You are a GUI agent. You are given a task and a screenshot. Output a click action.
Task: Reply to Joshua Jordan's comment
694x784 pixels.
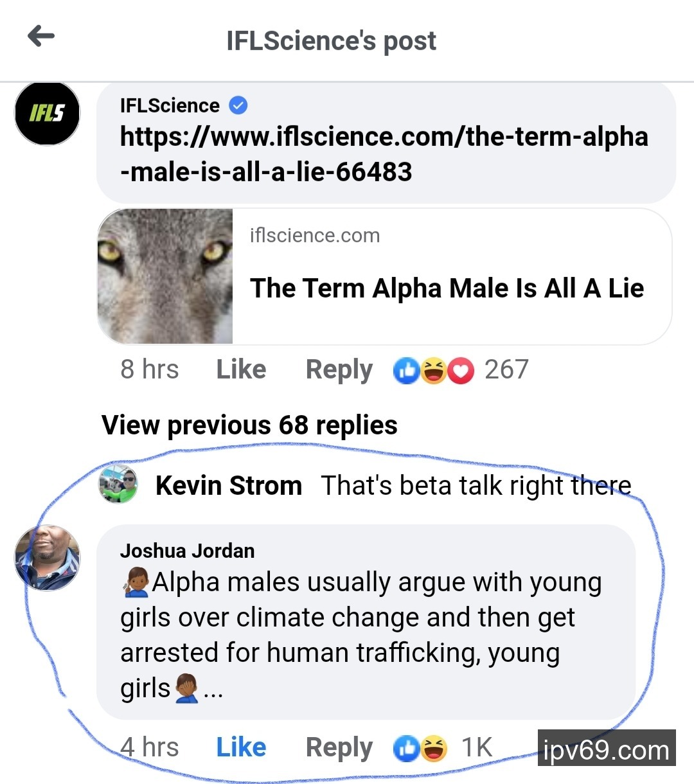click(339, 747)
